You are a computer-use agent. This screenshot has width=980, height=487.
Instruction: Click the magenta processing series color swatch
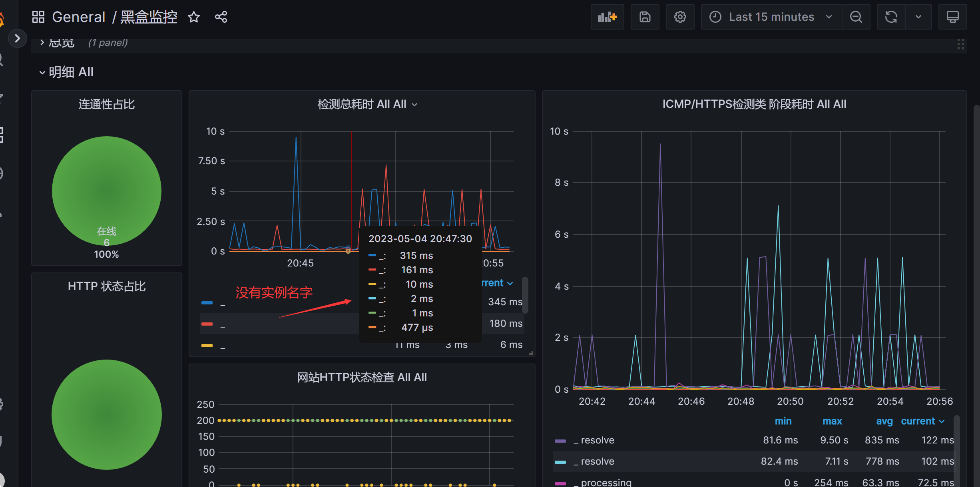[560, 483]
